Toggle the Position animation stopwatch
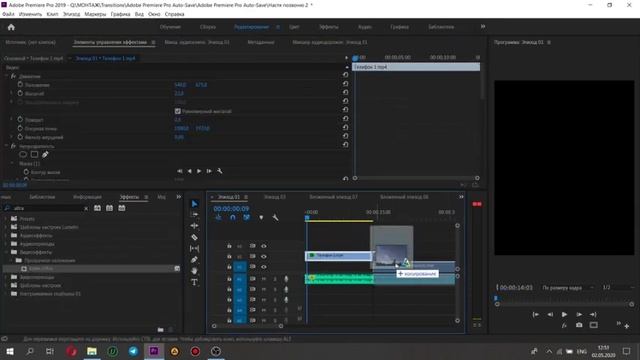Viewport: 640px width, 360px height. [x=20, y=84]
